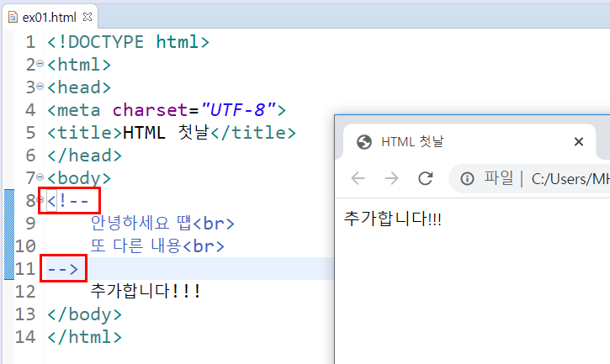Viewport: 610px width, 364px height.
Task: Click the '추가합니다!!!' text in browser page
Action: click(393, 219)
